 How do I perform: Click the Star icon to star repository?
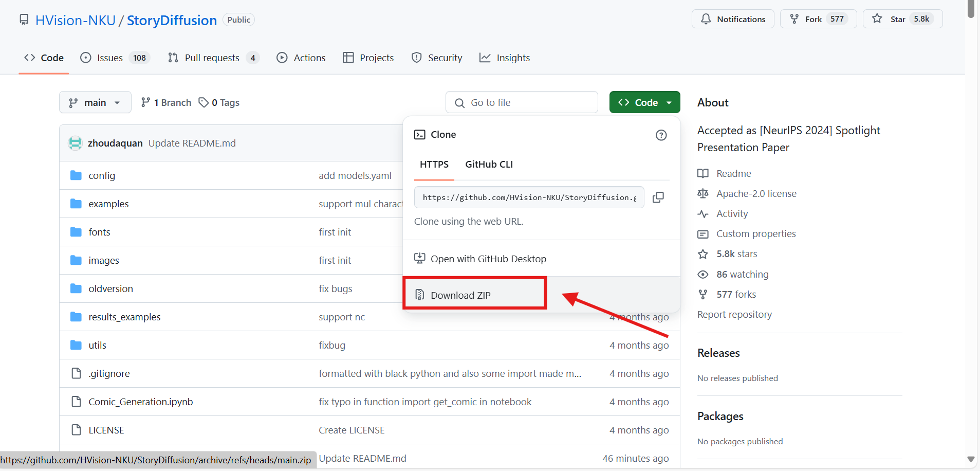point(877,19)
